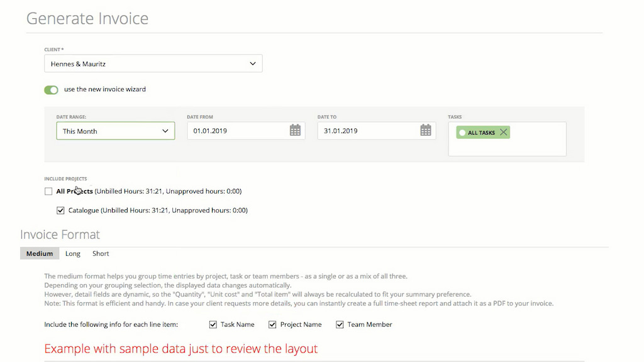
Task: Click the All Projects label text
Action: click(75, 191)
